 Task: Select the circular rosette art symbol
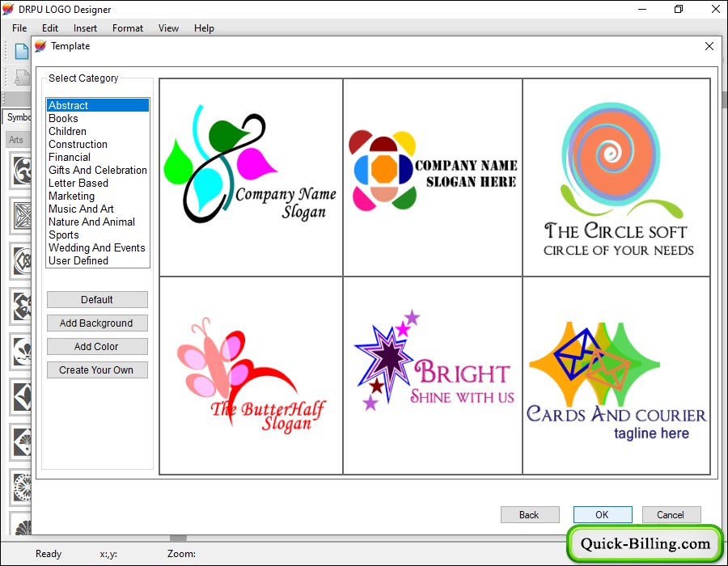(22, 487)
